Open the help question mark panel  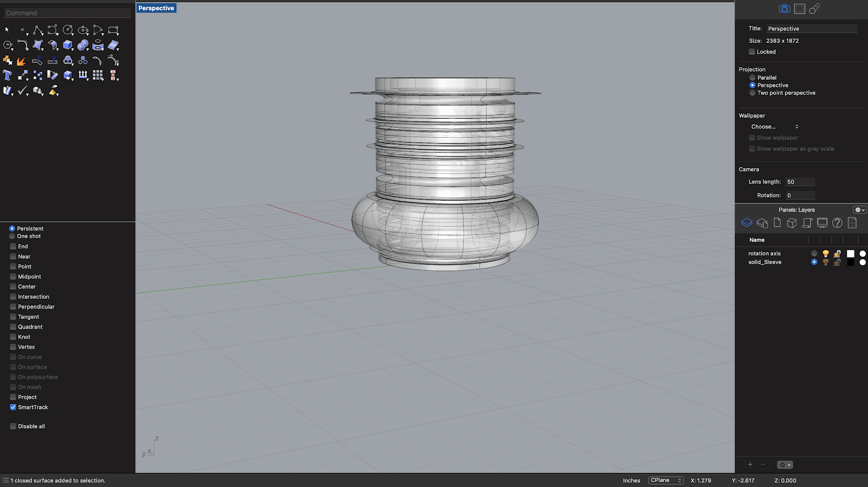[x=837, y=223]
